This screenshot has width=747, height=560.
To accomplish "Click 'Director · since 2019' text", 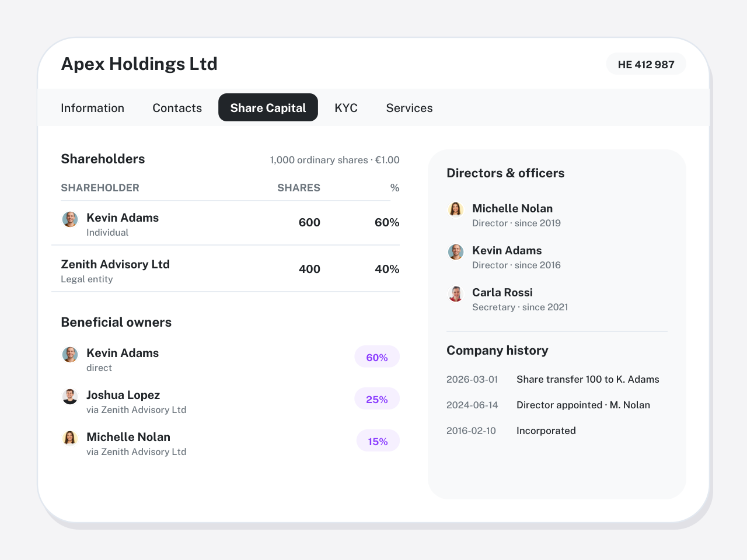I will point(516,223).
